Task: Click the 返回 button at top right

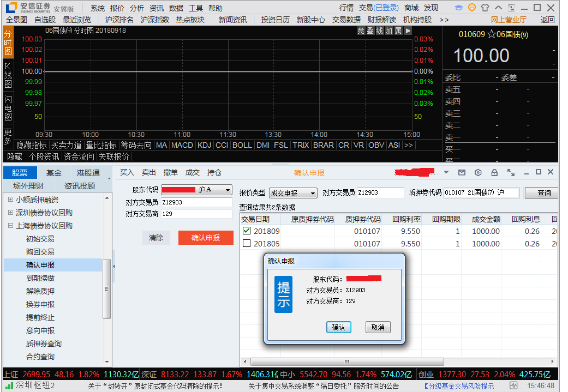Action: tap(547, 20)
